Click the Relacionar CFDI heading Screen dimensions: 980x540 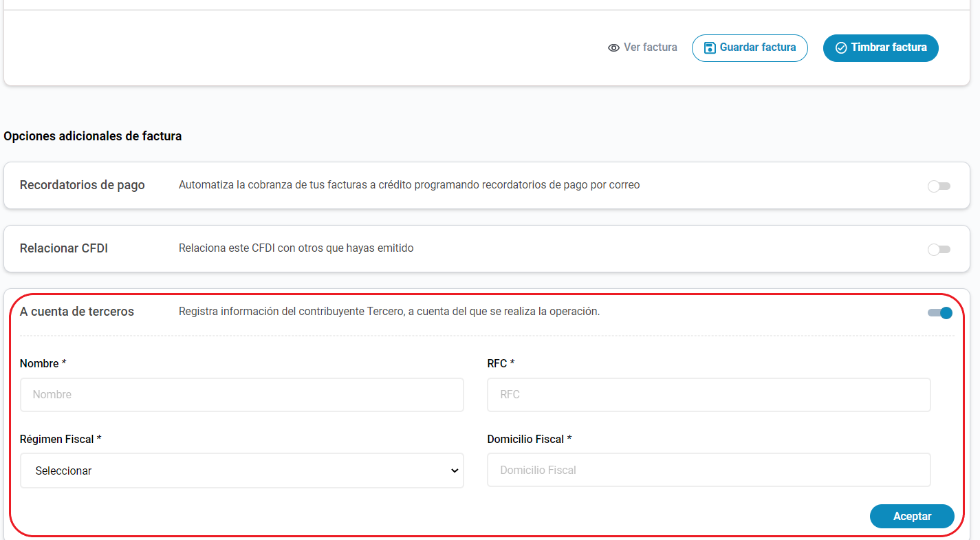(x=64, y=248)
